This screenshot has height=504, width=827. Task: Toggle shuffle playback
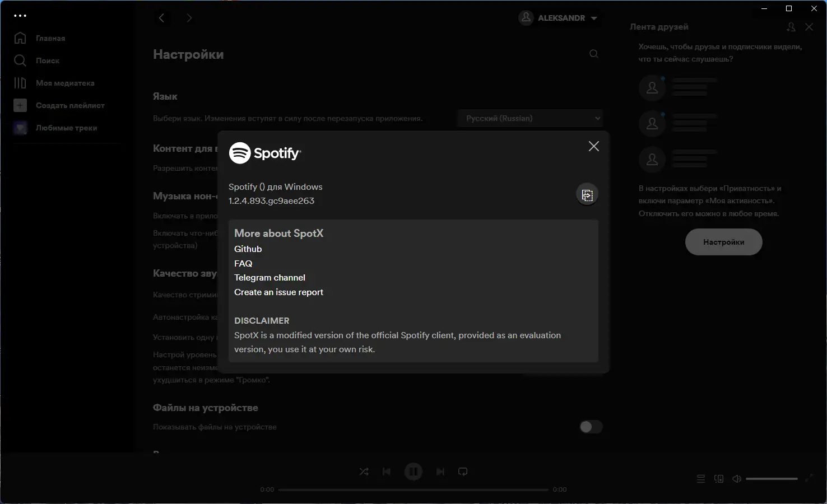click(x=364, y=472)
